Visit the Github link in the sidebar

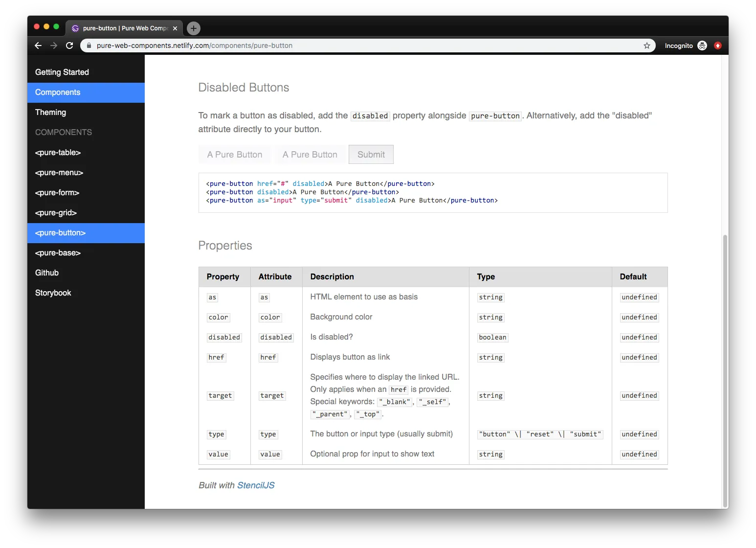[x=47, y=273]
